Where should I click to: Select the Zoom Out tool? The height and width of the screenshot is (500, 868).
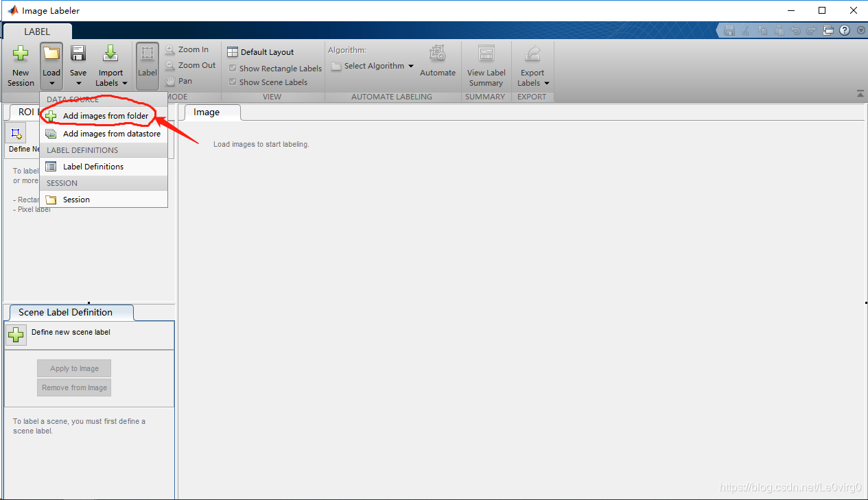[190, 65]
